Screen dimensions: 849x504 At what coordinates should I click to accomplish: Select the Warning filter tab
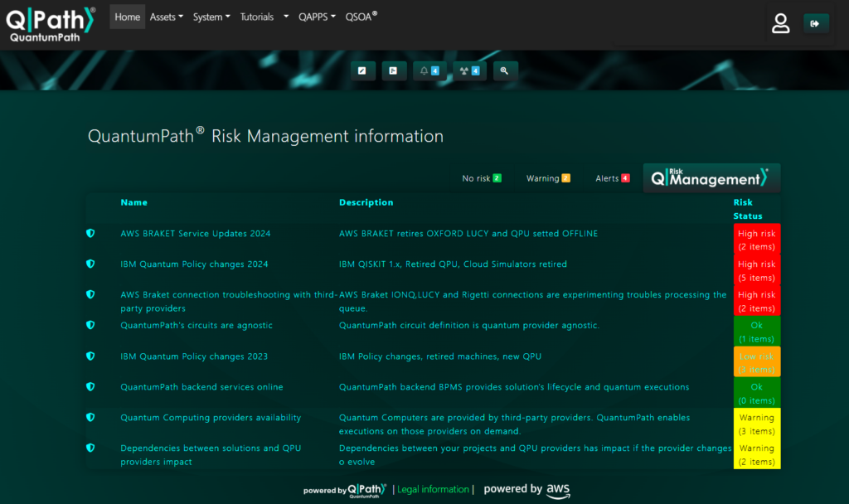(547, 178)
